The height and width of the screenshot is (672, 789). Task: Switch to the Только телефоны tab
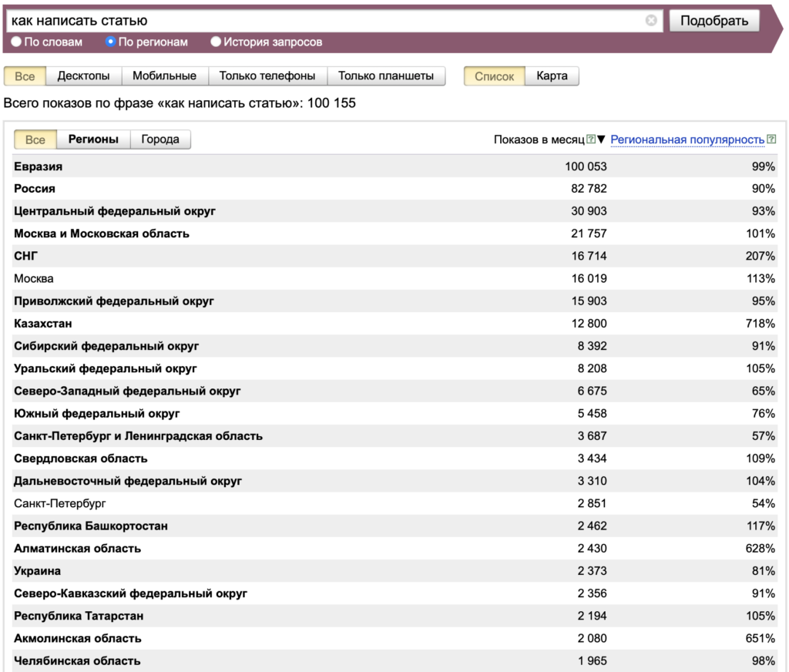[267, 76]
